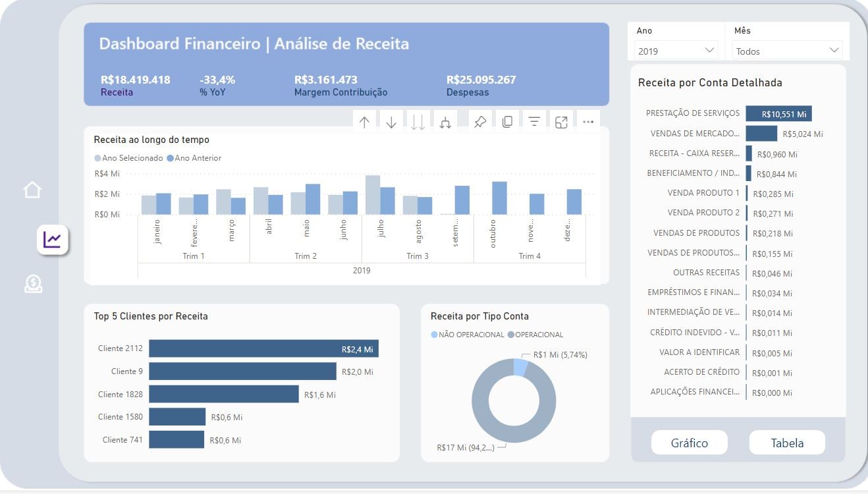Go to the home page icon in sidebar

coord(32,190)
